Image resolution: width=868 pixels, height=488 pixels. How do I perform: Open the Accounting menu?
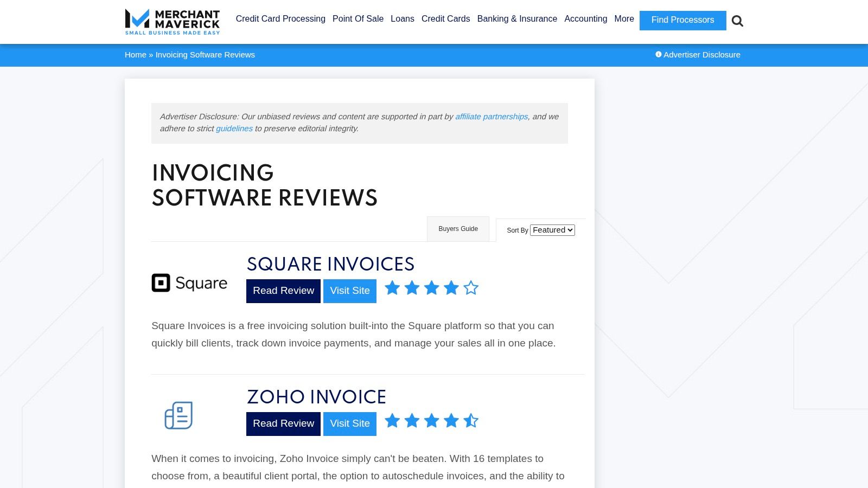pyautogui.click(x=586, y=18)
